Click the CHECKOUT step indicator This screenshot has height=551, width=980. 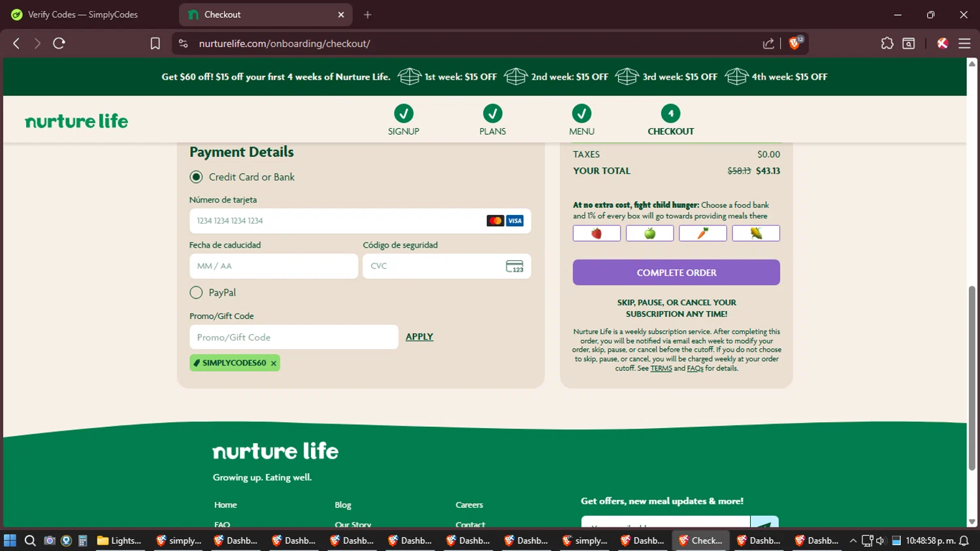pyautogui.click(x=671, y=120)
